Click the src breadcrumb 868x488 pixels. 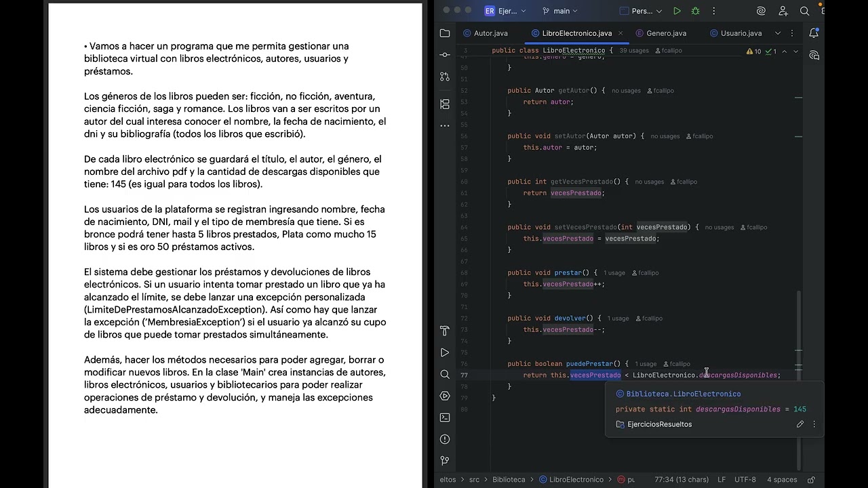[474, 479]
